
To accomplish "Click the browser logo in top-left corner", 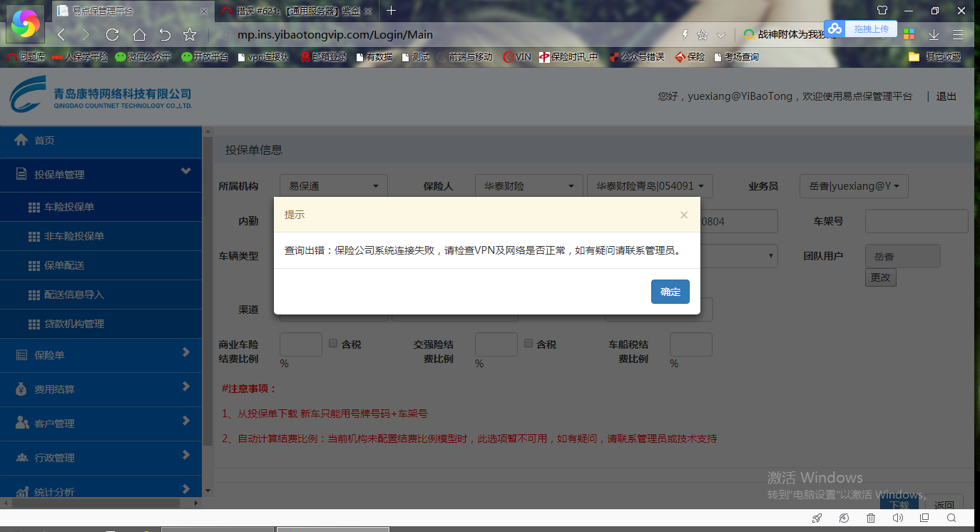I will click(x=25, y=25).
